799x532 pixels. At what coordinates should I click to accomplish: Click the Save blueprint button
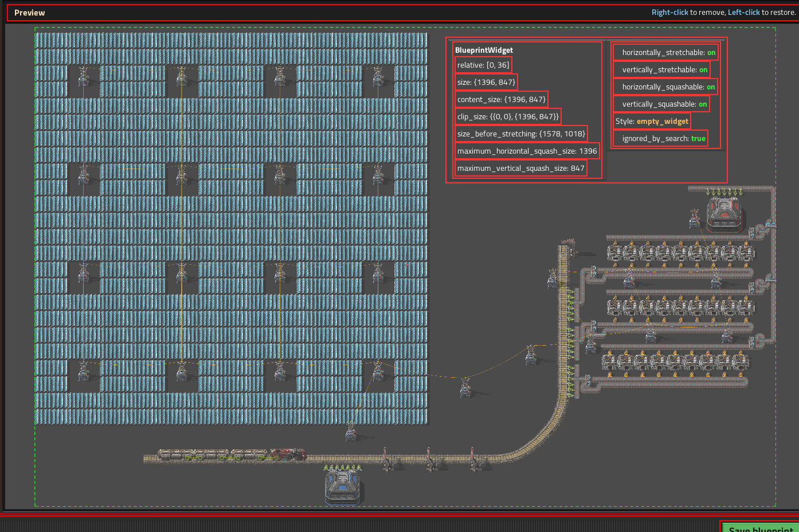[x=759, y=527]
